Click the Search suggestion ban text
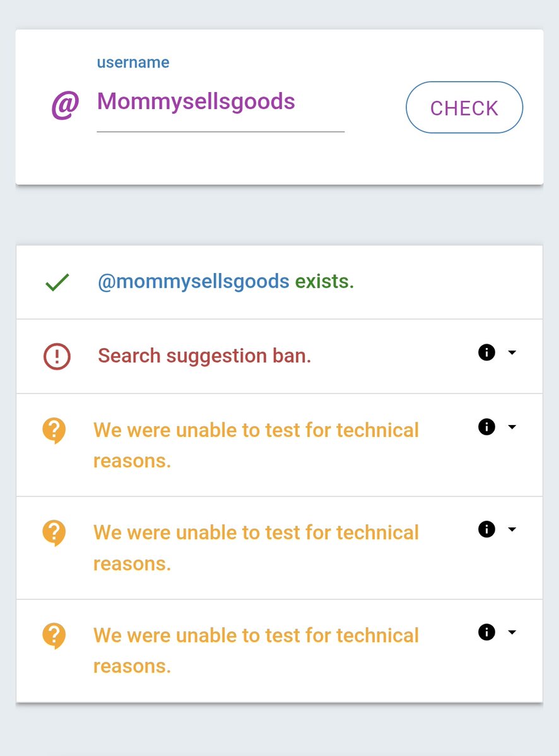This screenshot has height=756, width=559. coord(204,356)
